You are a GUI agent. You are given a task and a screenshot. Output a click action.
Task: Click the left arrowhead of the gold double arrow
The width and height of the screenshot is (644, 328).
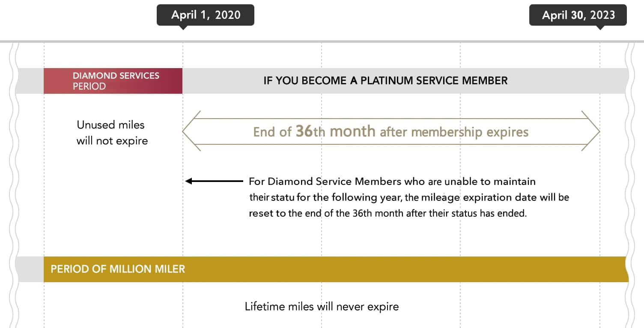point(191,131)
